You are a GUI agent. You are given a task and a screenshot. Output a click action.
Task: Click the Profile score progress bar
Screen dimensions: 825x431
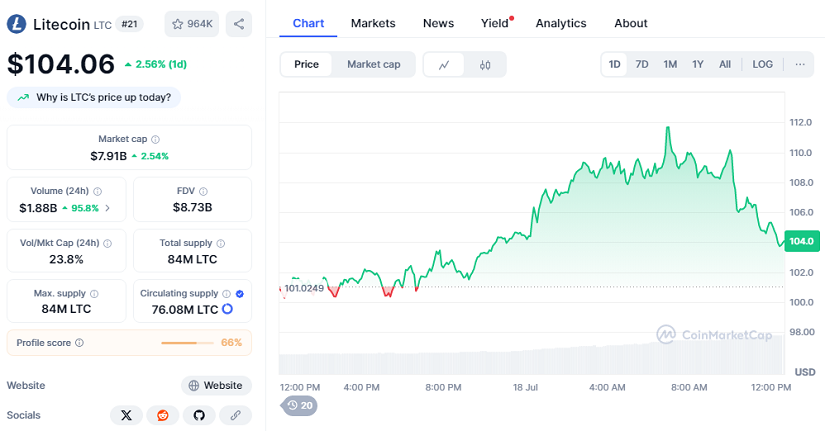187,343
